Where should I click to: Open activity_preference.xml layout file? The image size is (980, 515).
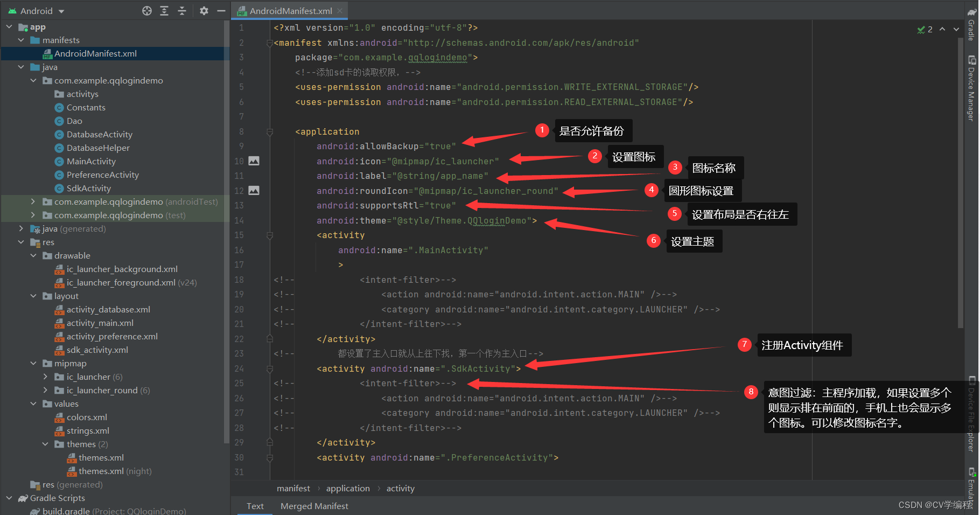coord(112,336)
